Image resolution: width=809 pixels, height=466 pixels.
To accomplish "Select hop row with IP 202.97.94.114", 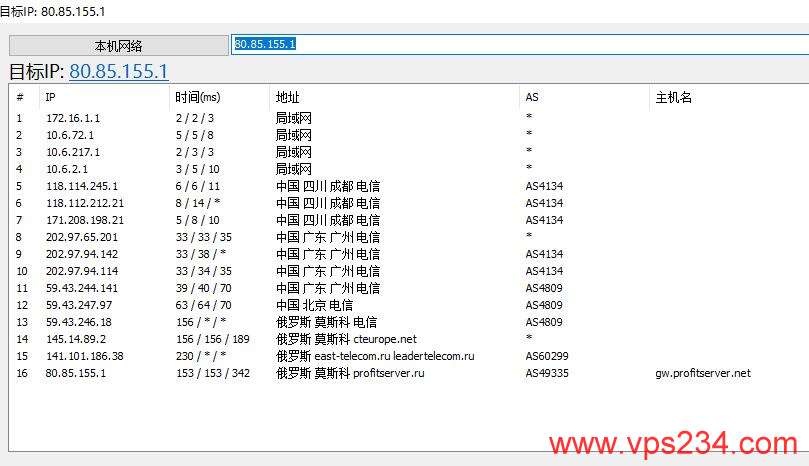I will (x=409, y=271).
